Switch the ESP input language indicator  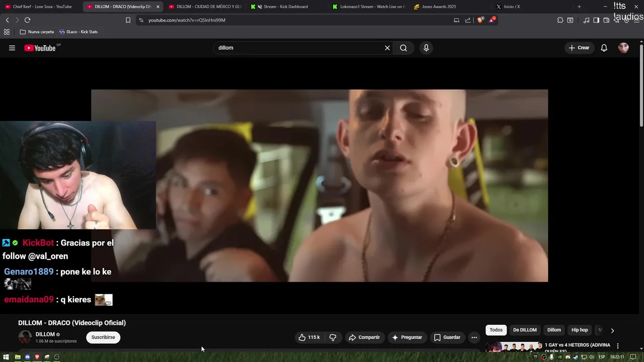pos(602,357)
